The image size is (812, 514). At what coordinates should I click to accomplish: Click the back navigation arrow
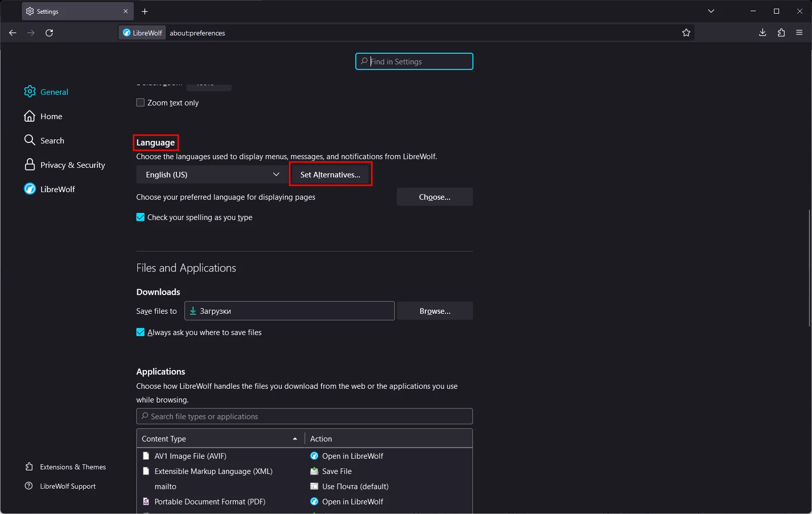click(x=13, y=33)
